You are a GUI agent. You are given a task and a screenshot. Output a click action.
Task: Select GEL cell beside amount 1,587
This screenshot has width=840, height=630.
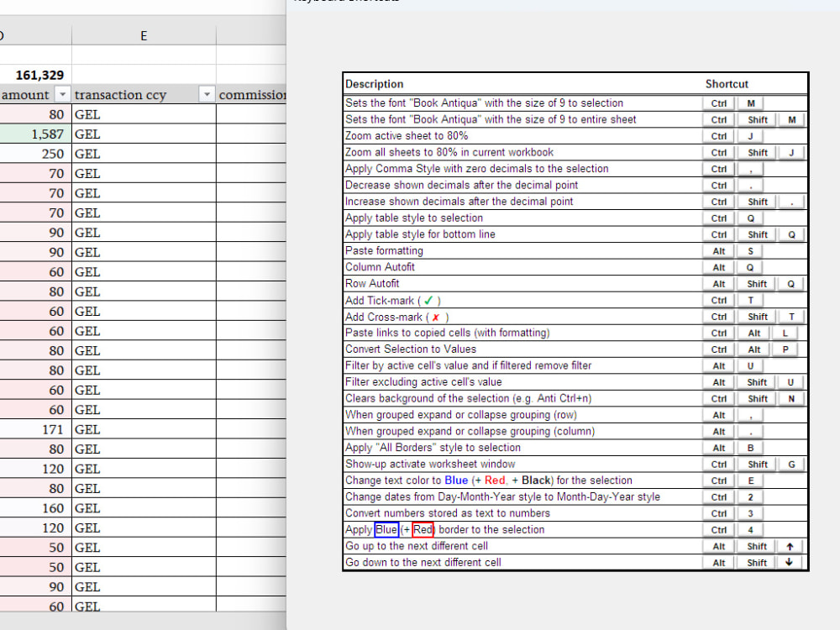tap(144, 134)
